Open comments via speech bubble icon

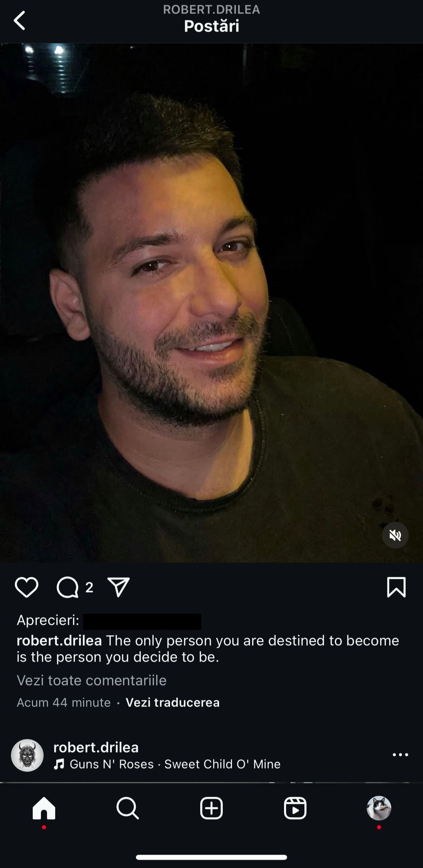coord(68,587)
